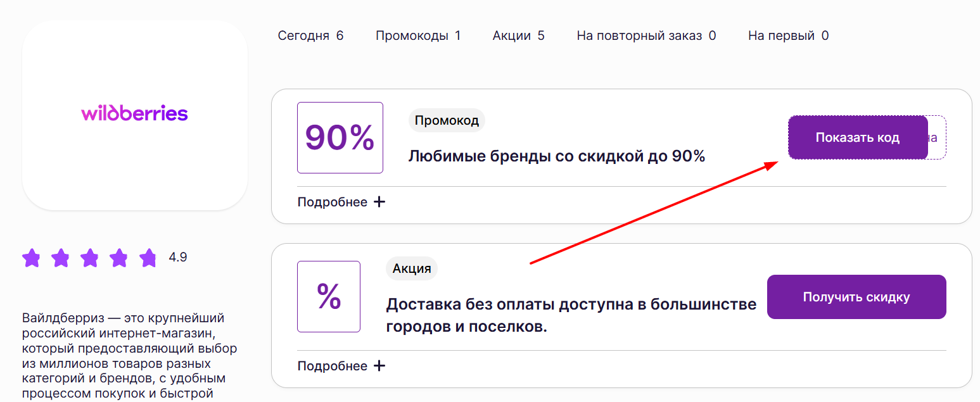Viewport: 980px width, 402px height.
Task: Click the Акция label badge
Action: [x=411, y=268]
